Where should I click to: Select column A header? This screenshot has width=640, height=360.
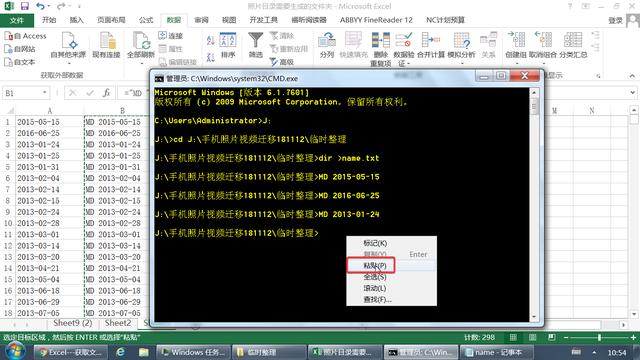[x=50, y=111]
